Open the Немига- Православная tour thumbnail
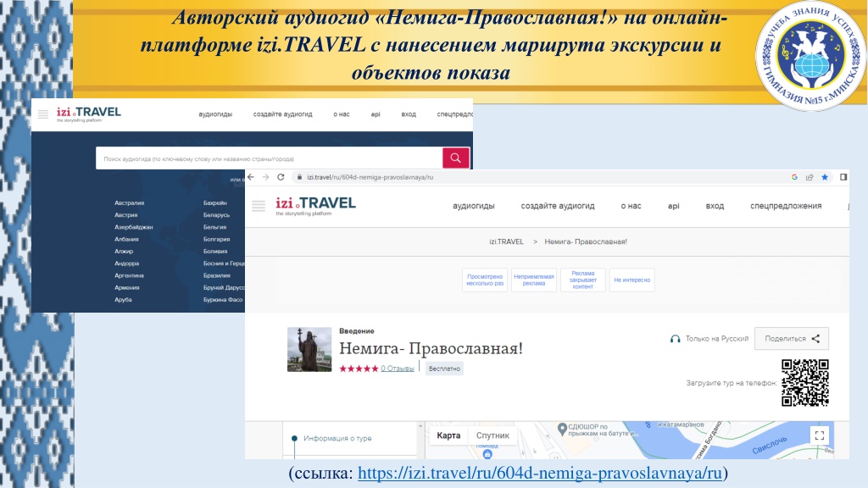868x488 pixels. [x=309, y=349]
